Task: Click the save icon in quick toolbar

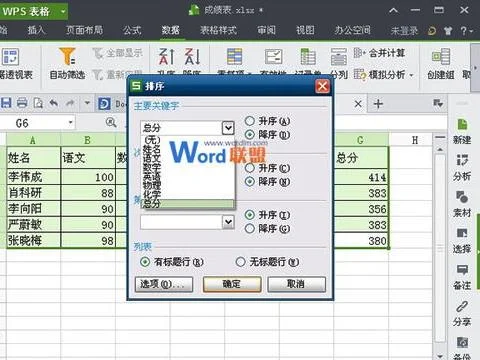Action: (6, 103)
